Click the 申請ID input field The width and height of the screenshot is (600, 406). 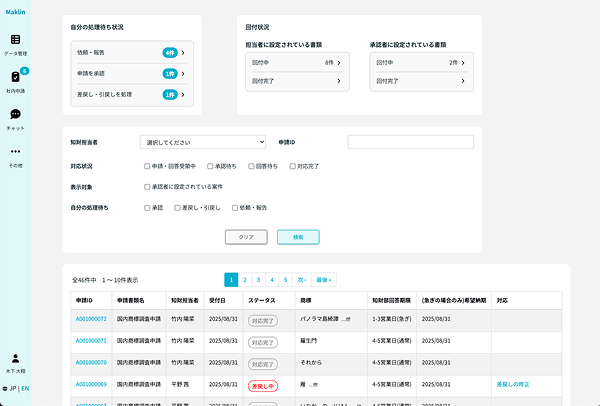click(x=424, y=143)
